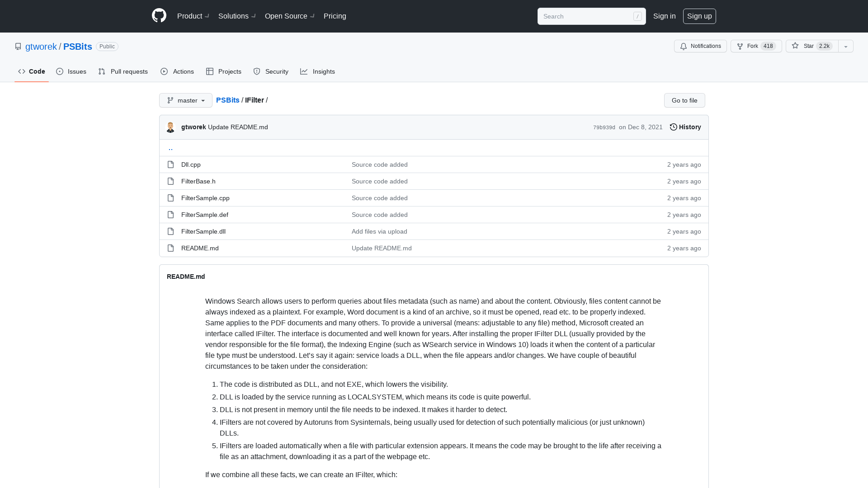Viewport: 868px width, 488px height.
Task: Click the fork count 418
Action: [x=768, y=46]
